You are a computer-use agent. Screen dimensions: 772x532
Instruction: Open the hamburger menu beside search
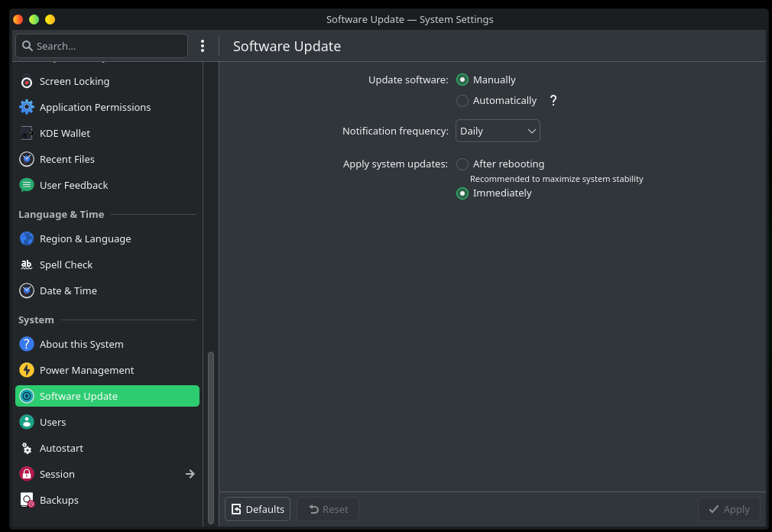click(x=203, y=46)
